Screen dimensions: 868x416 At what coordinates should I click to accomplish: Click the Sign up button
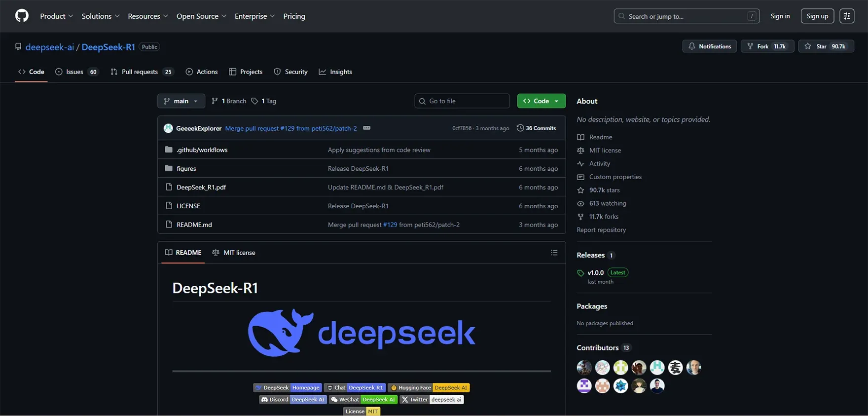pyautogui.click(x=817, y=16)
